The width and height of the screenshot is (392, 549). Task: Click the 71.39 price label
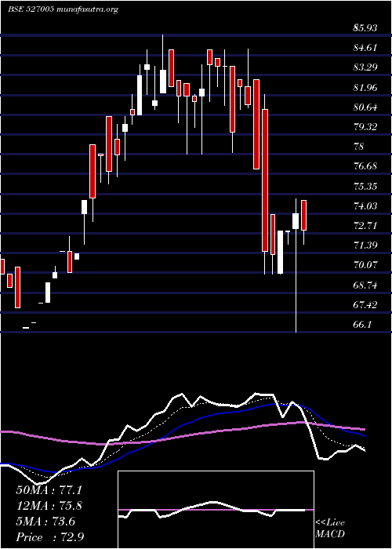coord(365,245)
